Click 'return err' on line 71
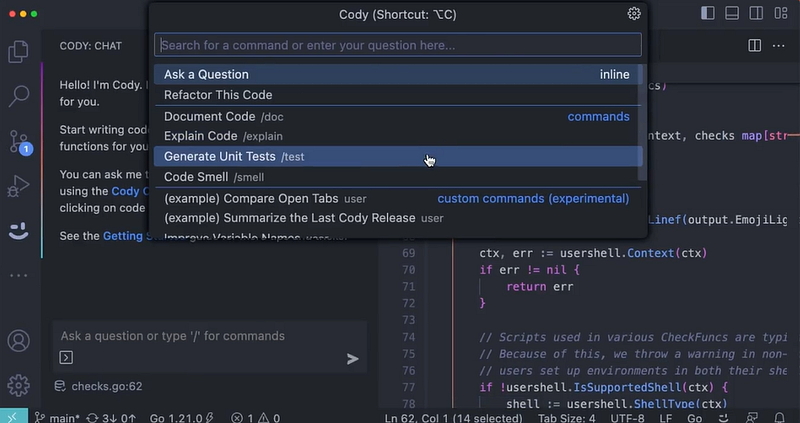The image size is (800, 423). click(x=540, y=287)
